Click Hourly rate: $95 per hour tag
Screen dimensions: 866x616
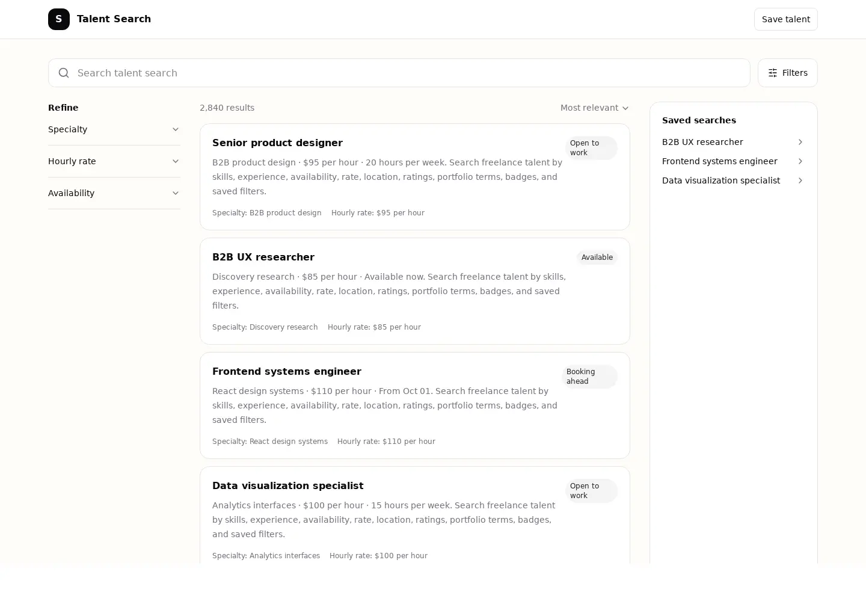[378, 213]
